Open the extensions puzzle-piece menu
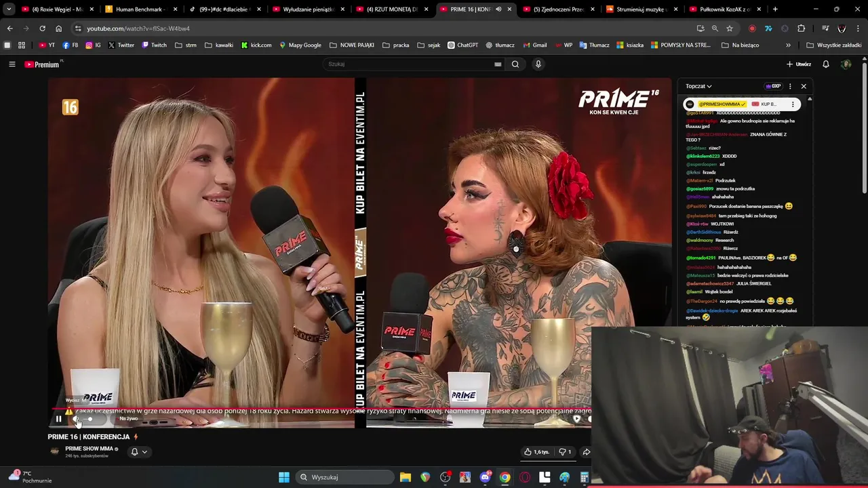Screen dimensions: 868x488 pyautogui.click(x=801, y=28)
